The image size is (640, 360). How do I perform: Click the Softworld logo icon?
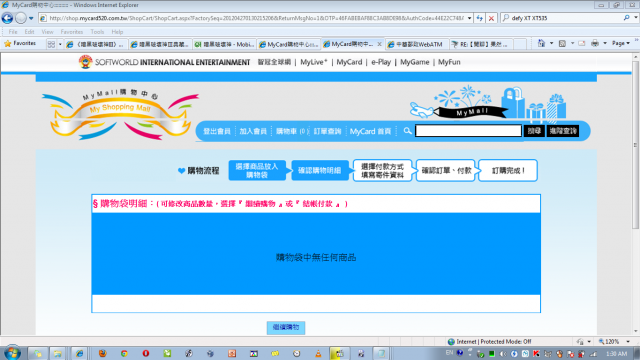point(85,62)
